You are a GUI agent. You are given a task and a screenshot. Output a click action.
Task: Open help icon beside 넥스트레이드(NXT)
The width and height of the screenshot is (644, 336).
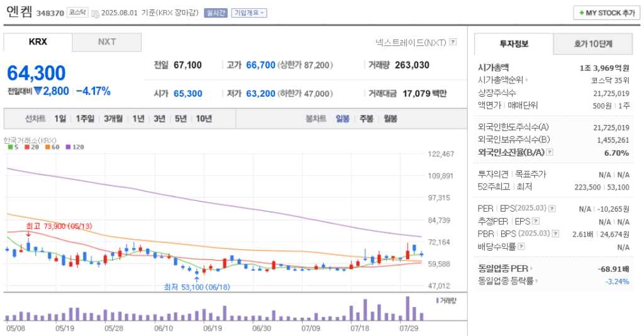453,42
